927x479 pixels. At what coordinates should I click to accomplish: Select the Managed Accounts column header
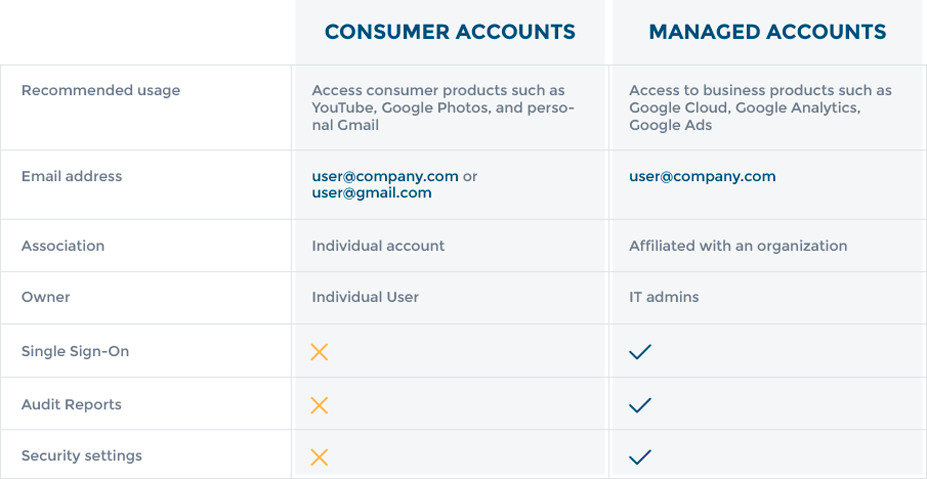click(767, 32)
